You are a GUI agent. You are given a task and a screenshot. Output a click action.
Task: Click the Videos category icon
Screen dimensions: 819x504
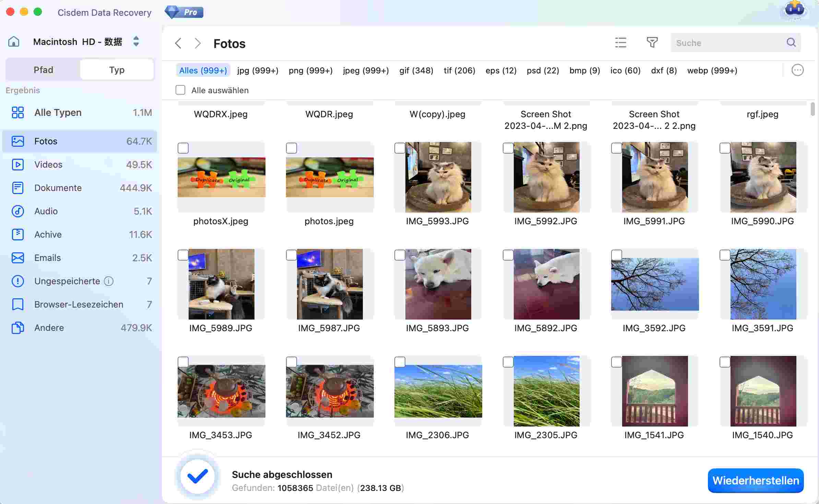pos(17,165)
